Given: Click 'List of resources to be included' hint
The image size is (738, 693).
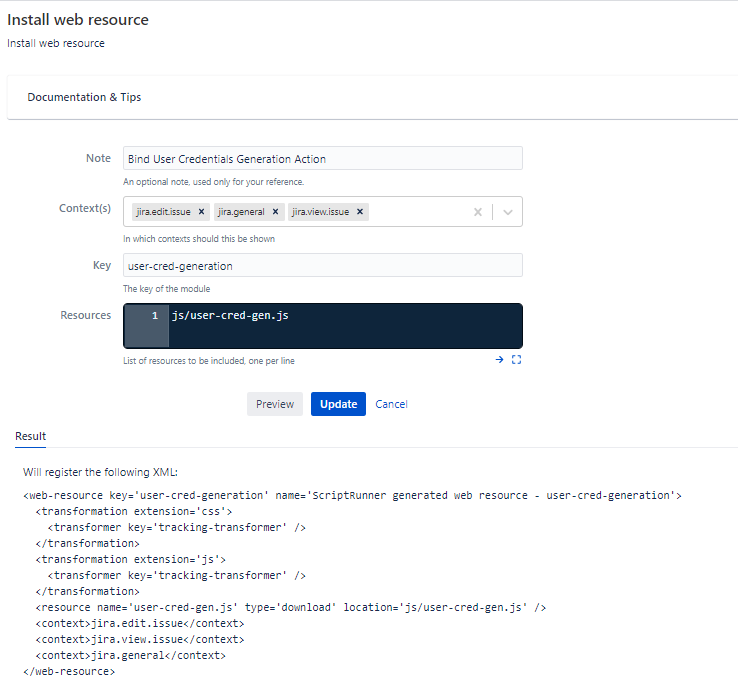Looking at the screenshot, I should 209,361.
